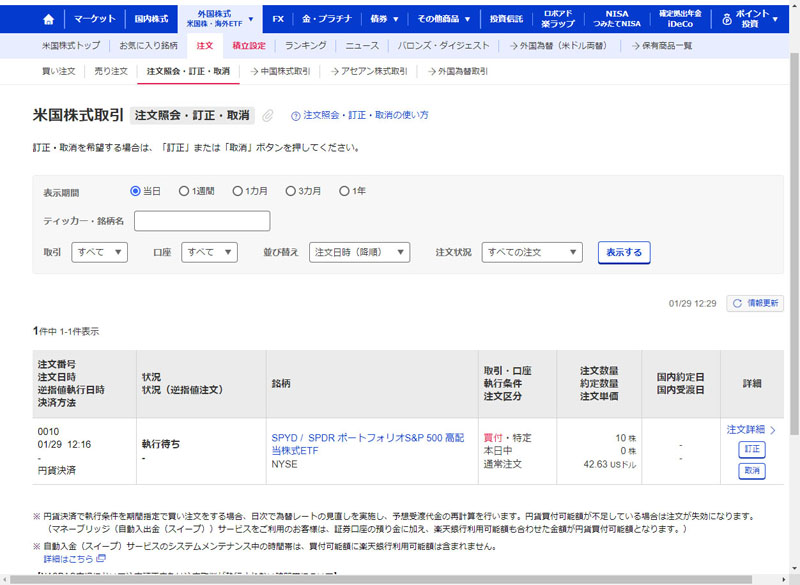
Task: Open the 並び替え sort dropdown
Action: pyautogui.click(x=359, y=252)
